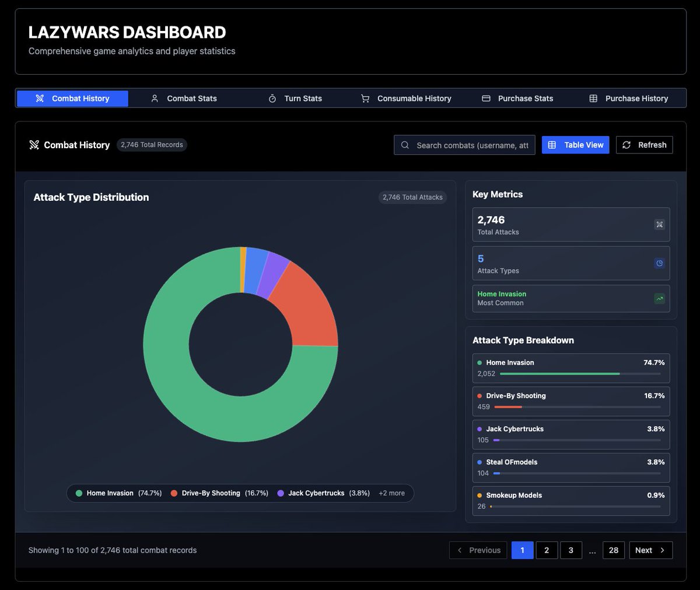The height and width of the screenshot is (590, 700).
Task: Expand the '+2 more' legend entries
Action: click(391, 493)
